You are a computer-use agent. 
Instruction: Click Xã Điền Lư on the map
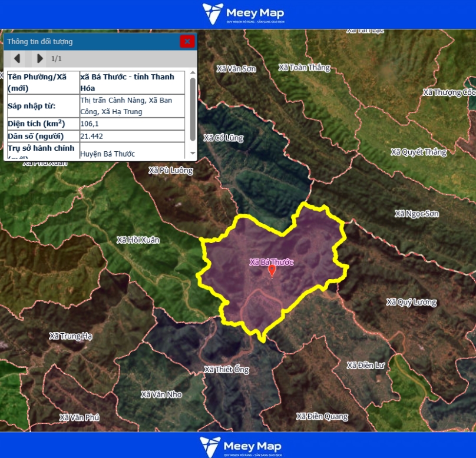[365, 366]
